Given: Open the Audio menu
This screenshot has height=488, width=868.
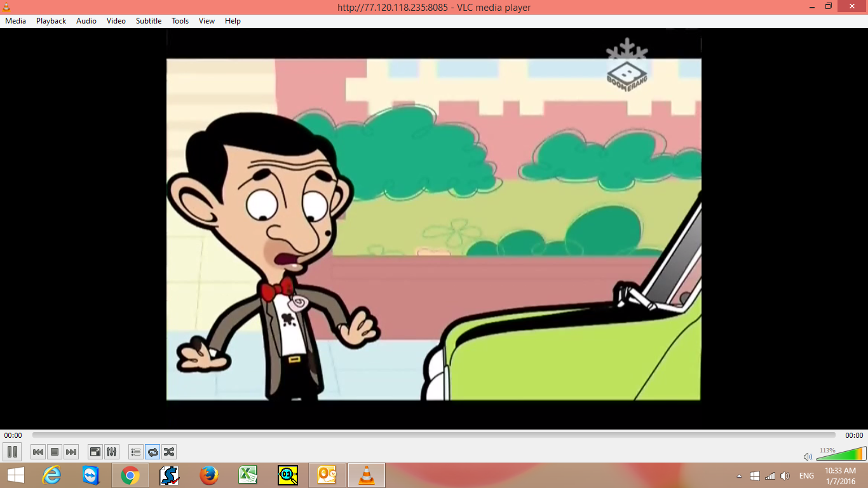Looking at the screenshot, I should click(x=86, y=21).
